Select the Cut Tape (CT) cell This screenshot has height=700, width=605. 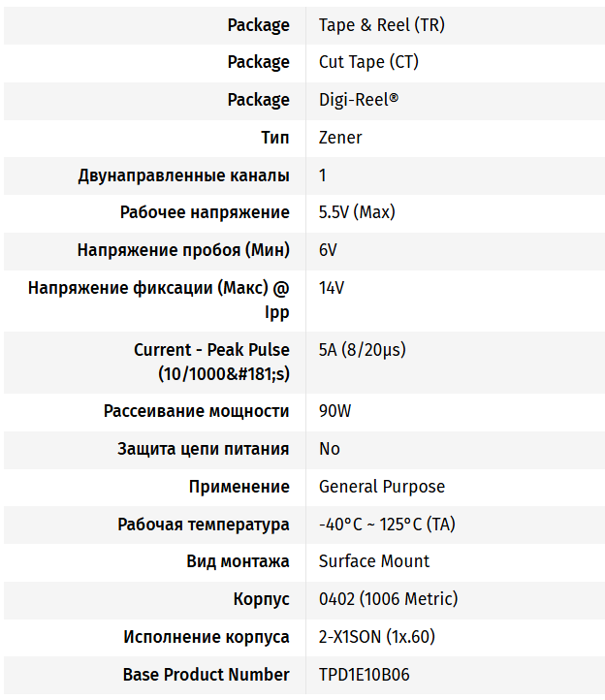[x=368, y=62]
